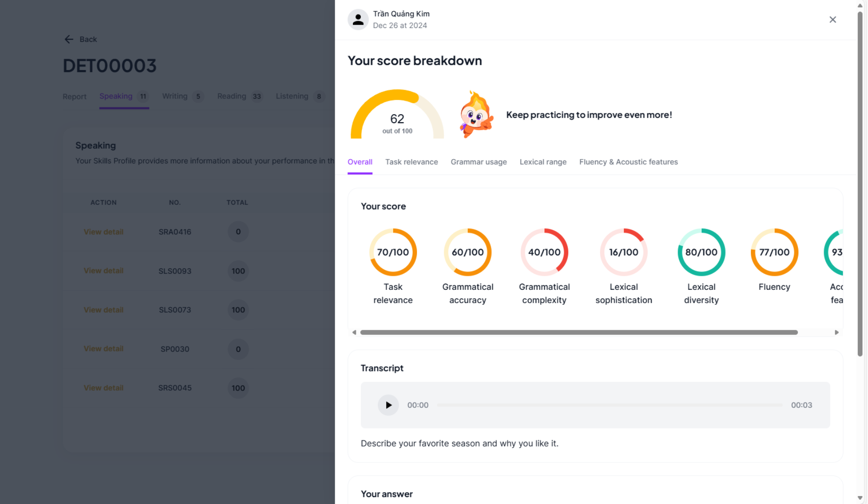View detail for SLS0093
868x504 pixels.
click(x=104, y=271)
